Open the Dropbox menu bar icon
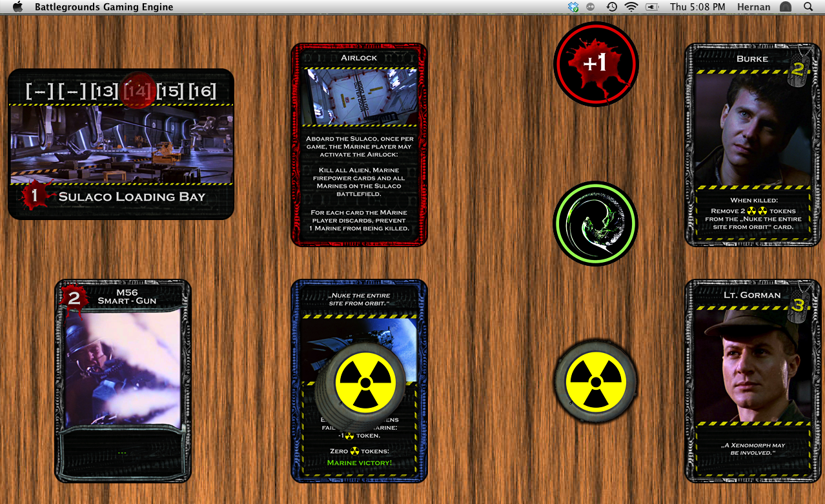This screenshot has height=504, width=825. coord(573,7)
